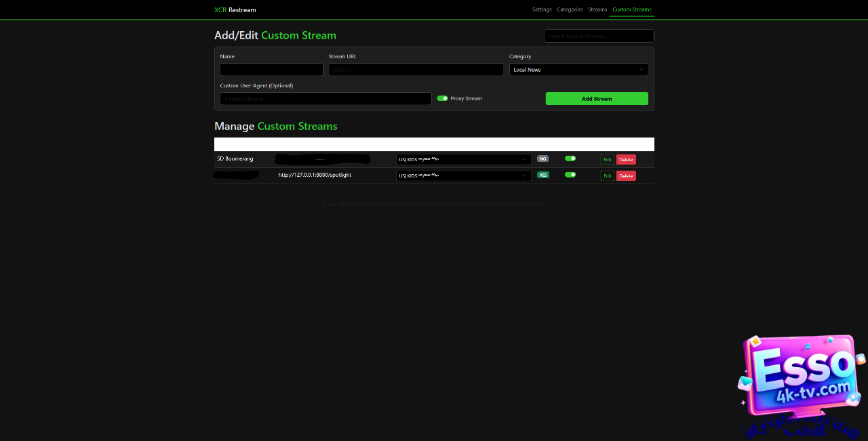Switch to the Categories tab
868x441 pixels.
tap(570, 9)
